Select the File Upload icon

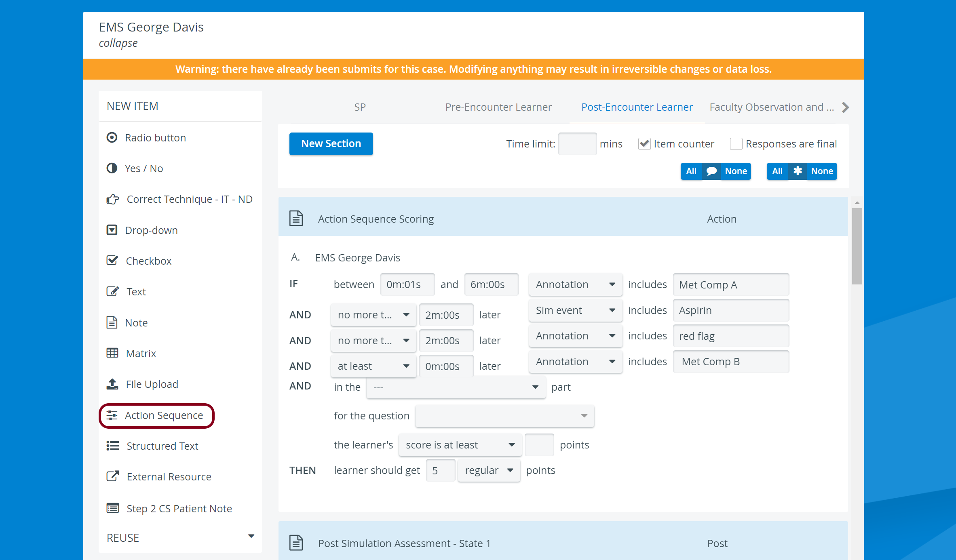coord(112,384)
